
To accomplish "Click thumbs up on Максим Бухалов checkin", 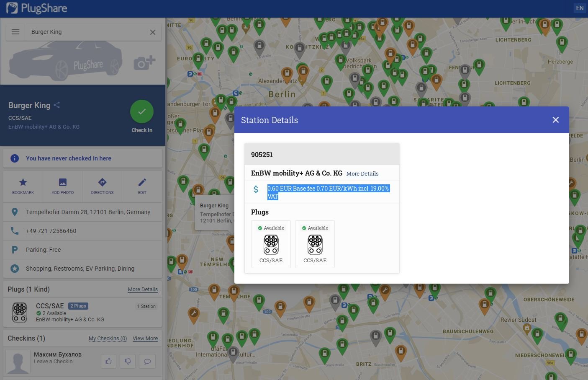I will coord(109,361).
